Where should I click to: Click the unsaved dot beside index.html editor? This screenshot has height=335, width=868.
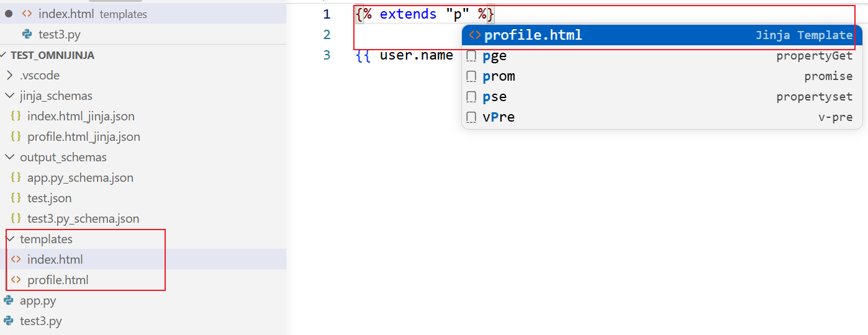(9, 14)
